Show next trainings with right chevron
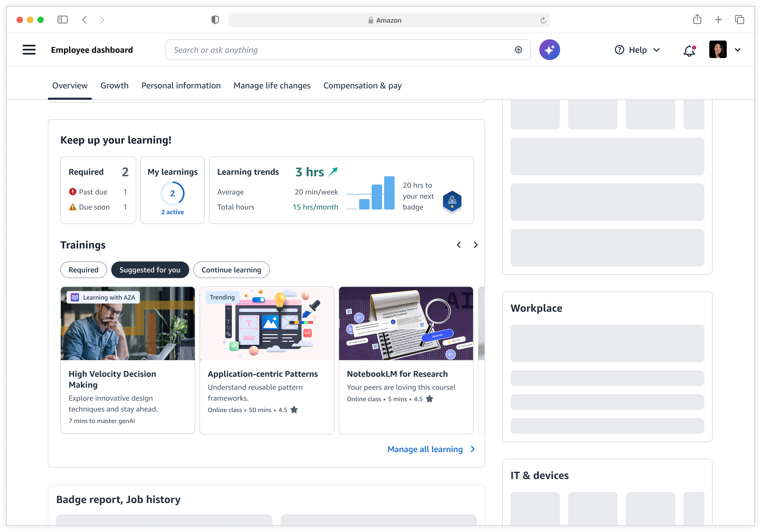This screenshot has height=532, width=761. click(x=475, y=245)
